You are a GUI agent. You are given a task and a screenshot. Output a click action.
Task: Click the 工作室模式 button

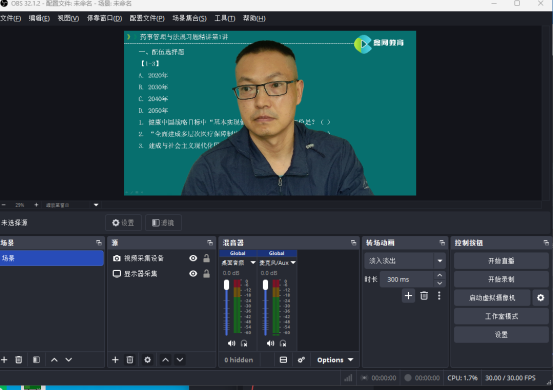501,316
